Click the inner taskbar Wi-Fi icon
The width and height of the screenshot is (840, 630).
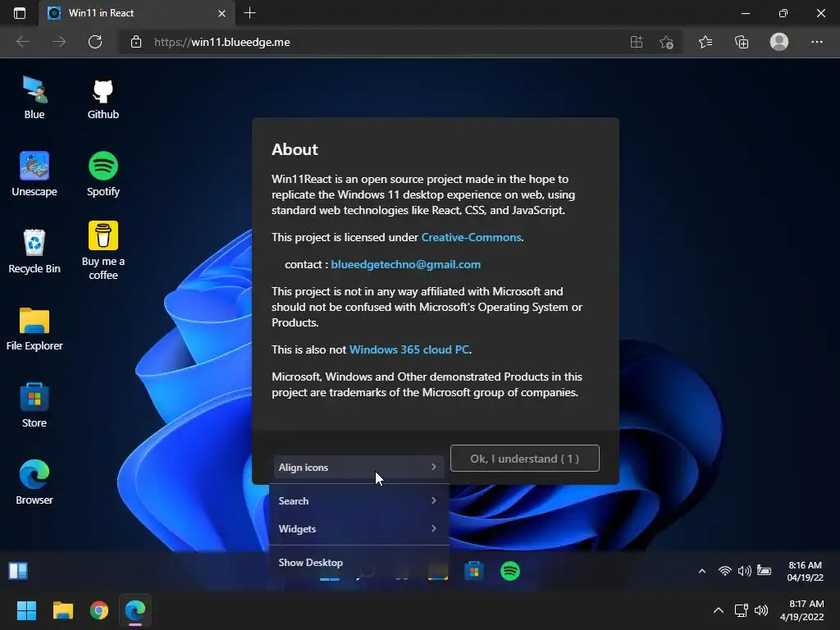[x=724, y=571]
